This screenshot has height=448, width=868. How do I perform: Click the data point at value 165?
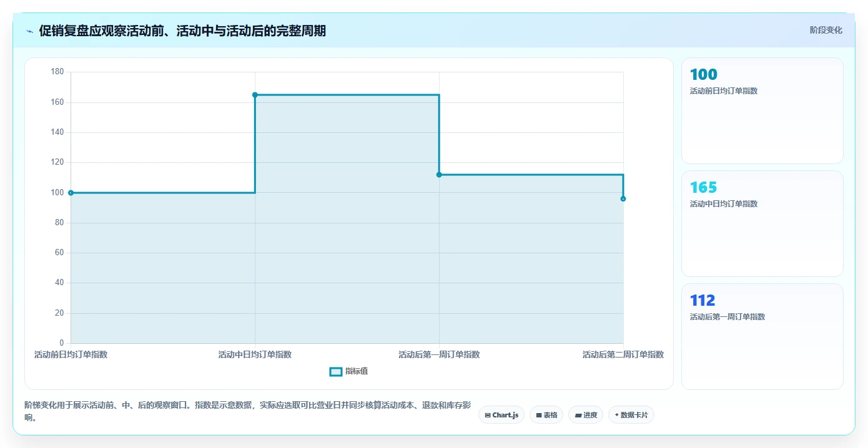(255, 95)
